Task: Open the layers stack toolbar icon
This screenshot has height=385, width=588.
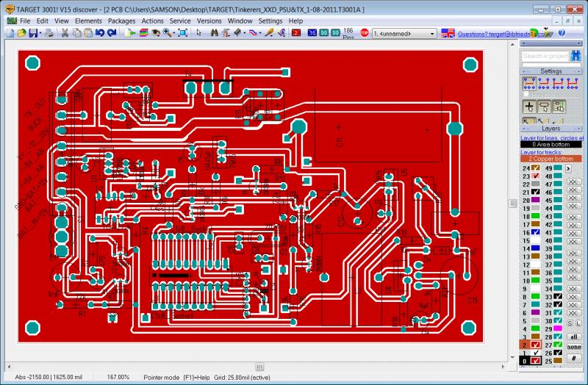Action: click(x=143, y=33)
